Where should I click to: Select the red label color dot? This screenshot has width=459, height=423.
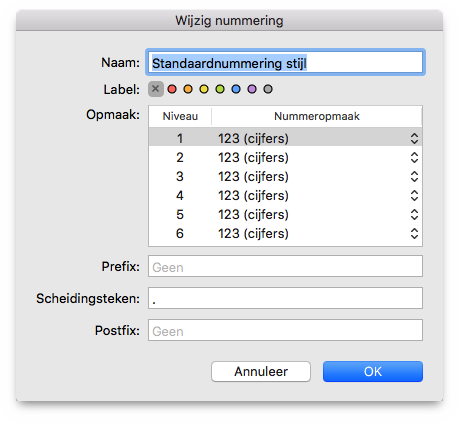tap(172, 89)
